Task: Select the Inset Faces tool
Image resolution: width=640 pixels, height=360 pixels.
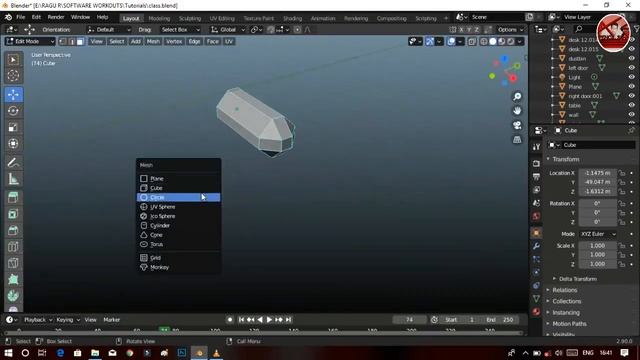Action: pyautogui.click(x=13, y=214)
